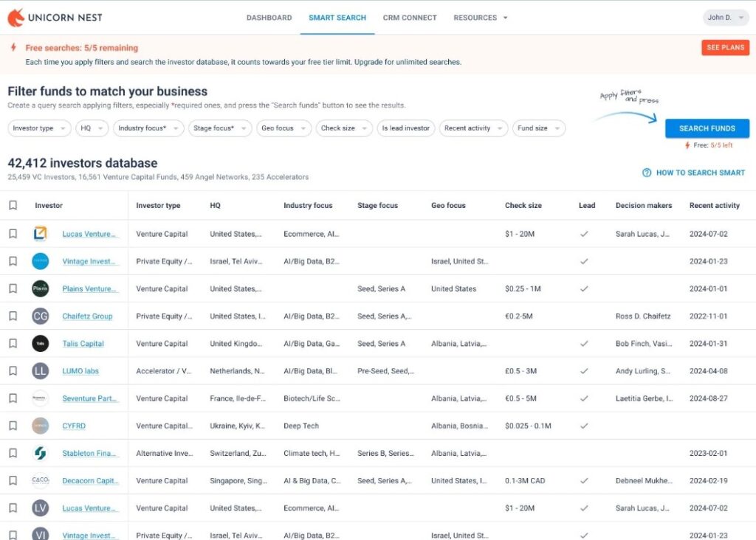The image size is (756, 540).
Task: Click the CYFRD logo
Action: (40, 426)
